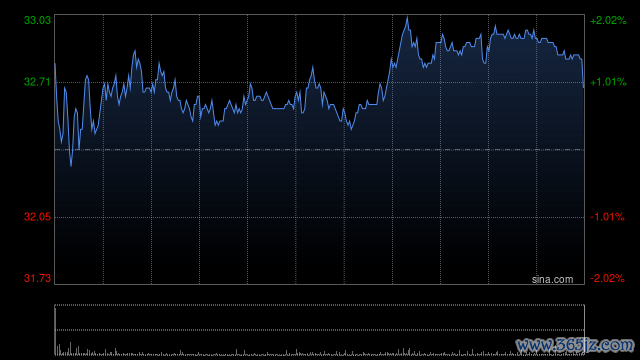
Task: Click the volume panel's dotted midline
Action: 320,330
